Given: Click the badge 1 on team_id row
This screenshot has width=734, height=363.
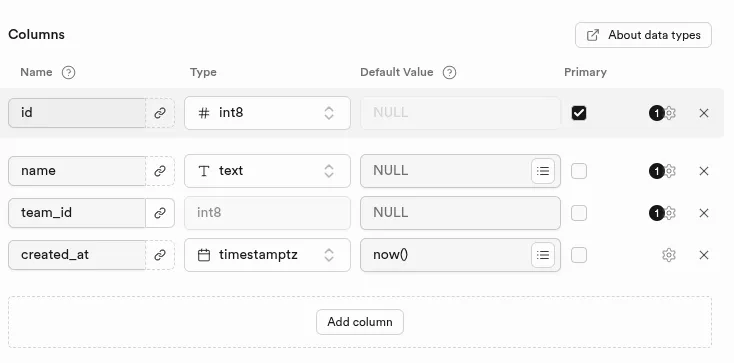Looking at the screenshot, I should click(656, 213).
